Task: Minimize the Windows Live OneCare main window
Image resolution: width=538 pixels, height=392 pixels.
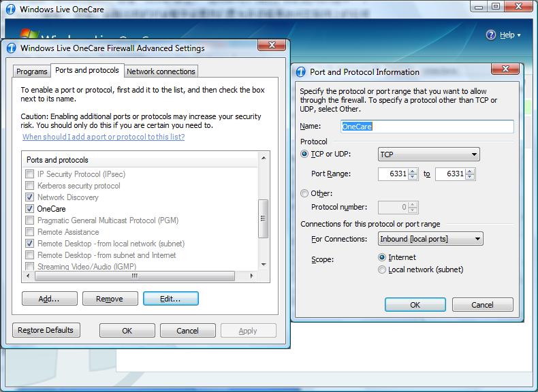Action: (x=479, y=6)
